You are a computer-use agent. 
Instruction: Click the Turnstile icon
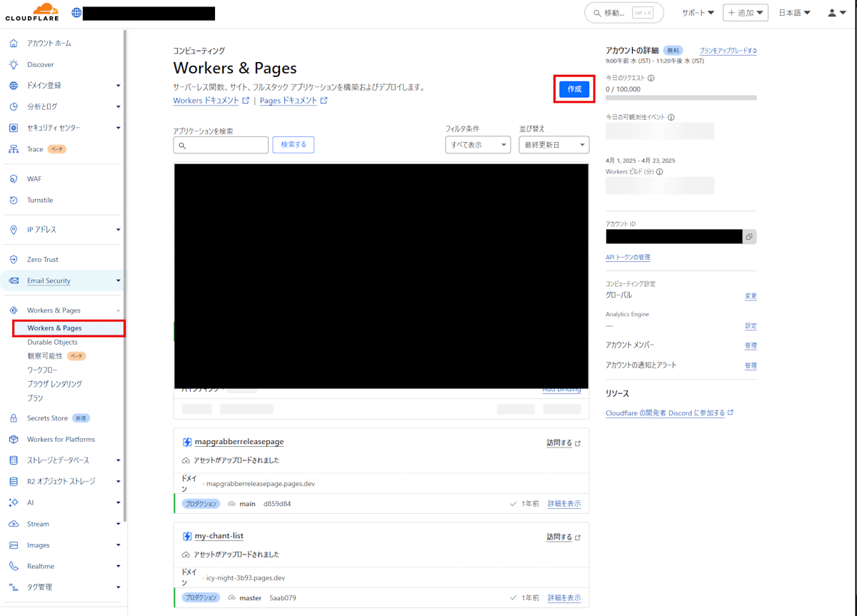click(14, 200)
